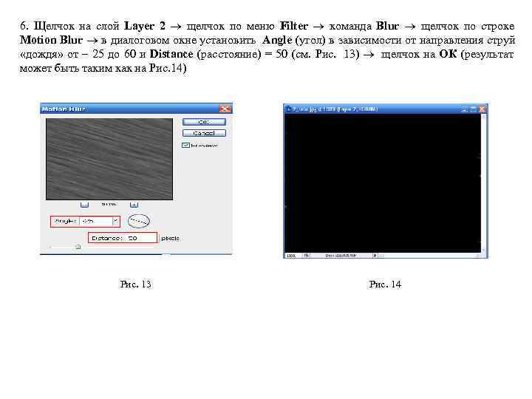Maximize the Layer 2 document window
This screenshot has width=532, height=399.
click(474, 109)
